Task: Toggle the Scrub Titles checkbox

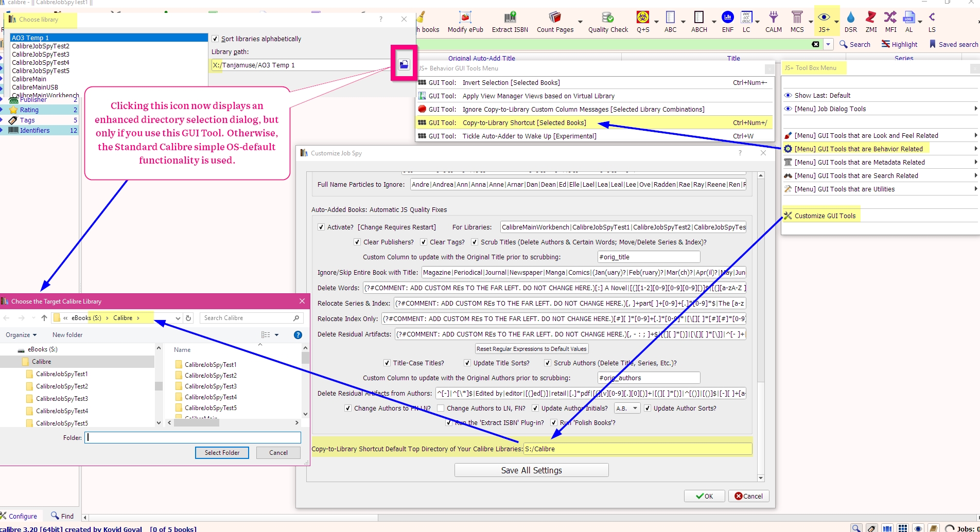Action: click(475, 242)
